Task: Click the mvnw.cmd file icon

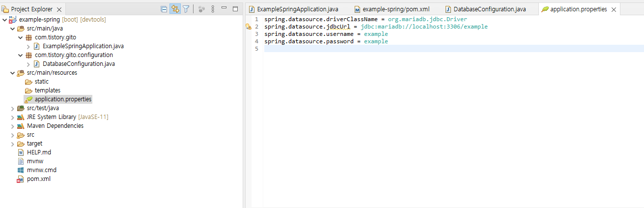Action: (x=21, y=170)
